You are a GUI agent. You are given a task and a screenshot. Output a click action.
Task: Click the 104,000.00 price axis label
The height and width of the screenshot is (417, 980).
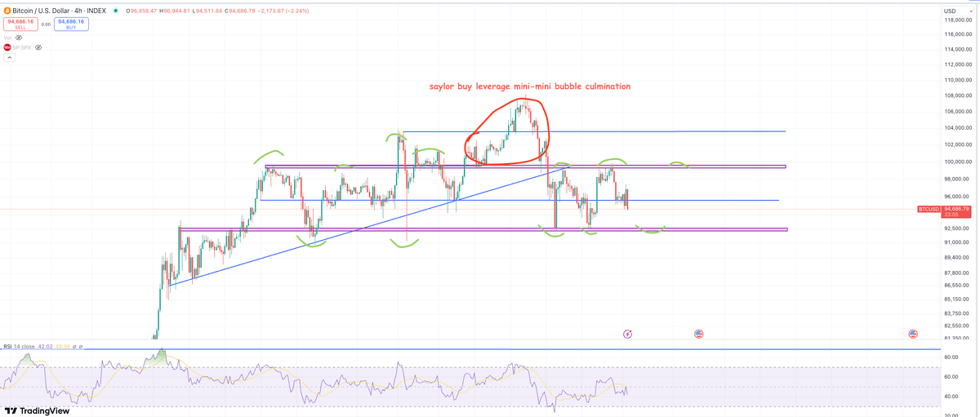pos(957,127)
